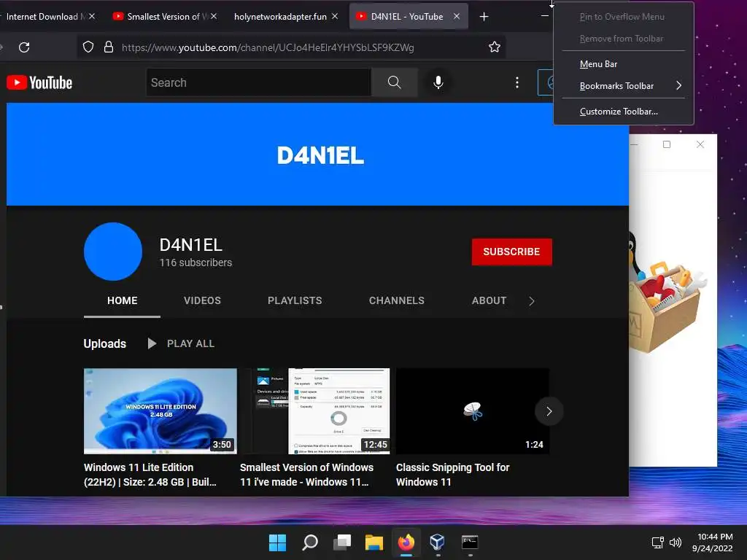Open the PLAYLISTS channel tab
The image size is (747, 560).
tap(295, 300)
